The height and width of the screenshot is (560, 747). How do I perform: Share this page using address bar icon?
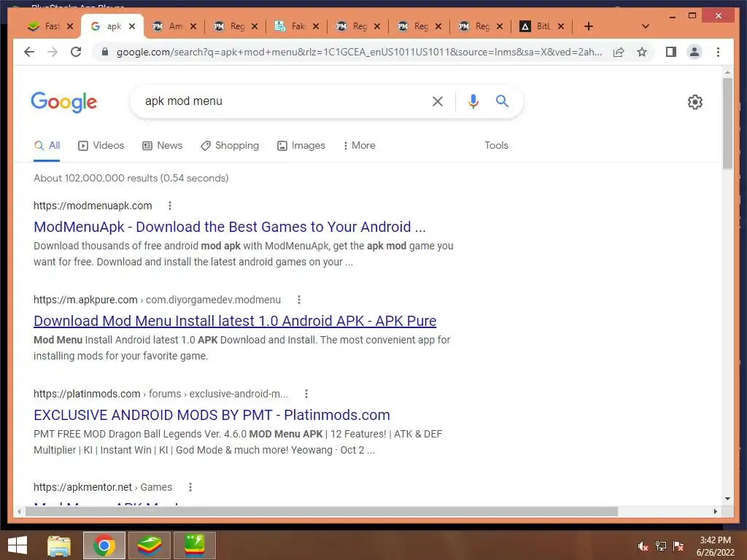coord(619,52)
